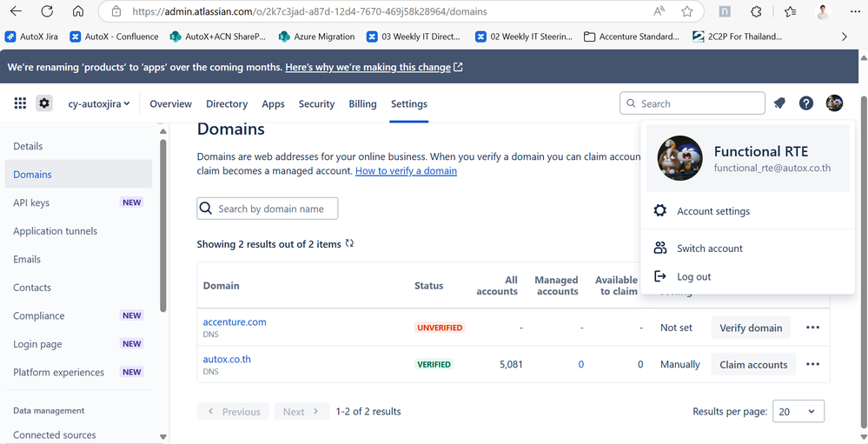The image size is (868, 444).
Task: Click the refresh icon next to results count
Action: tap(349, 243)
